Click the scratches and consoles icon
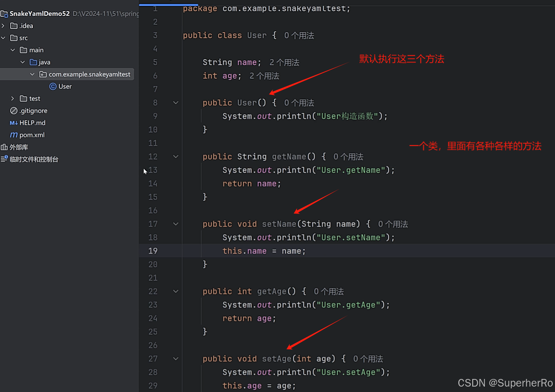 point(4,159)
